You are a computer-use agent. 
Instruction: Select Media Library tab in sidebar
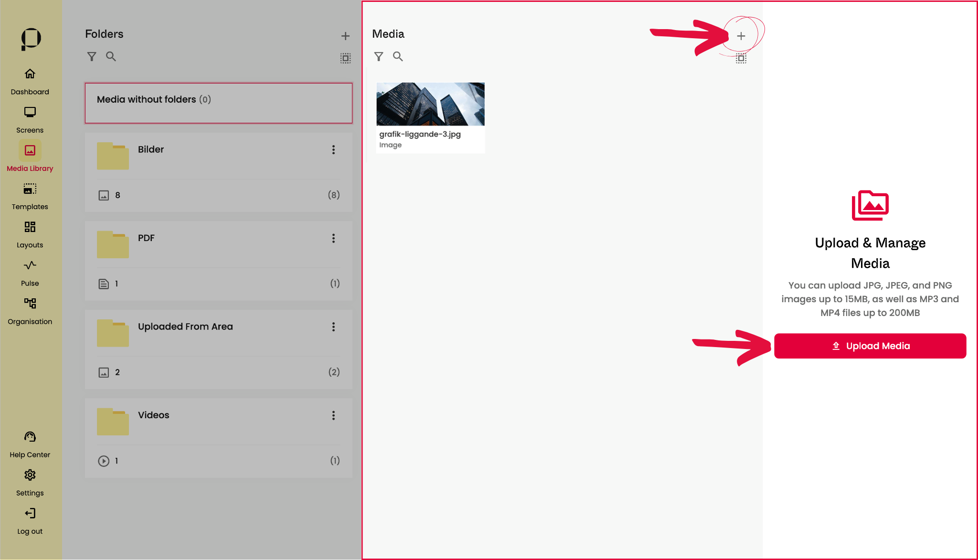point(30,157)
